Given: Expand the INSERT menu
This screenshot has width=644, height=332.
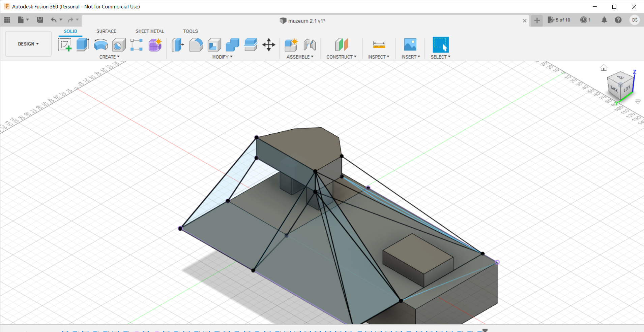Looking at the screenshot, I should pyautogui.click(x=411, y=57).
